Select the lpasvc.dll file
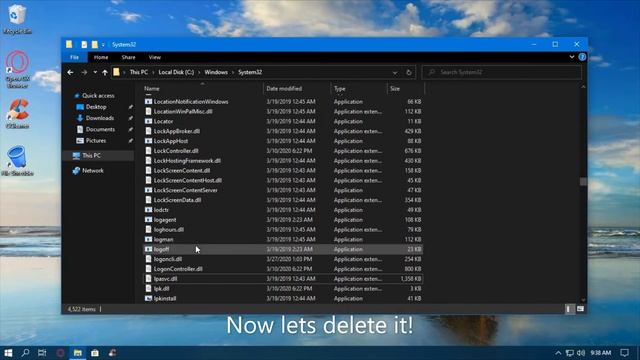Image resolution: width=640 pixels, height=360 pixels. [x=283, y=279]
